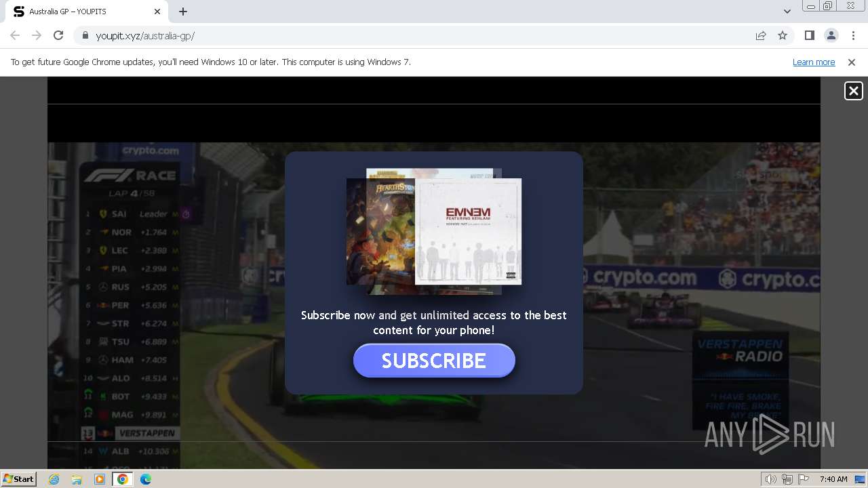The width and height of the screenshot is (868, 488).
Task: Open Windows Explorer from taskbar
Action: pyautogui.click(x=77, y=479)
